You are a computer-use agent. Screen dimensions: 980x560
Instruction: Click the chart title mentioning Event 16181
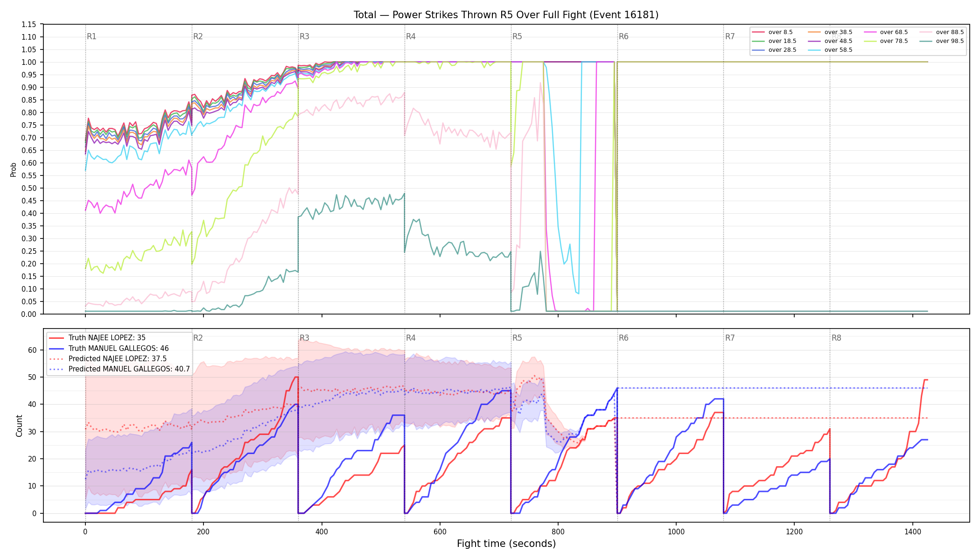(x=506, y=15)
